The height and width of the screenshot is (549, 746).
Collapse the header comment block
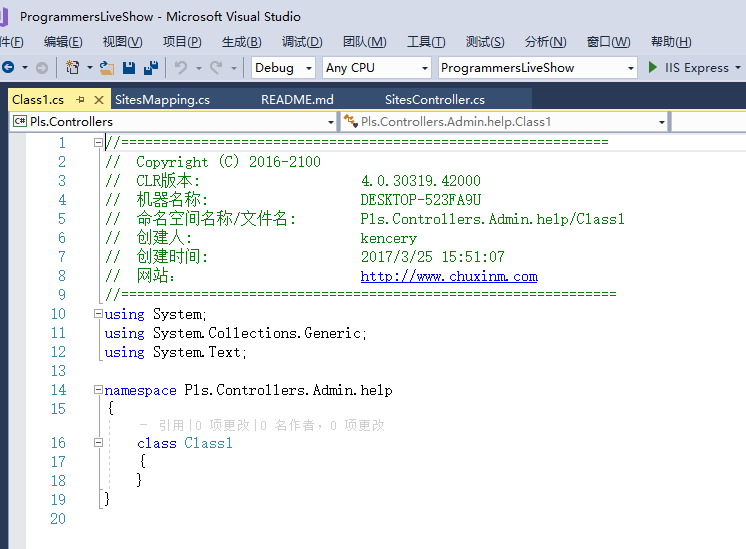[x=98, y=143]
